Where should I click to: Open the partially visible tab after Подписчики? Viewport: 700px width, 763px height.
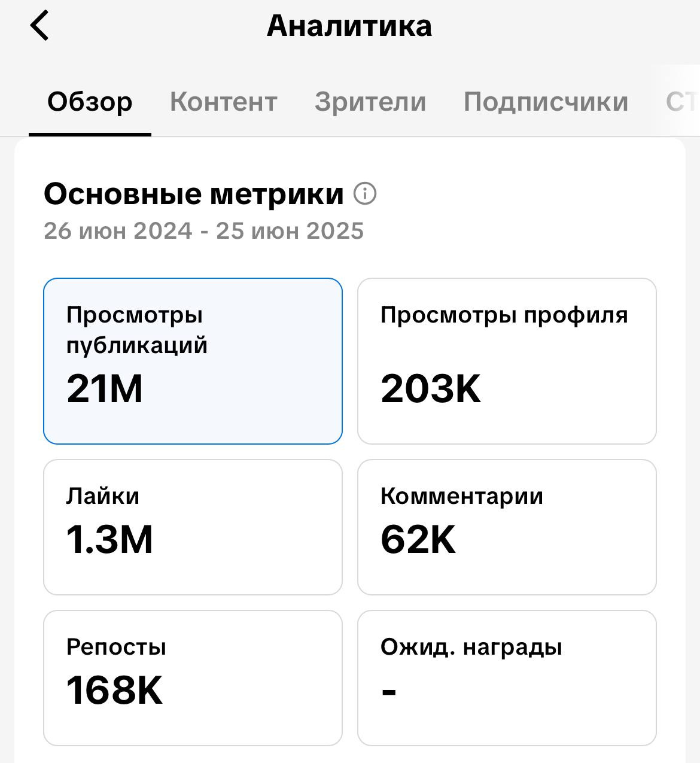pos(682,102)
